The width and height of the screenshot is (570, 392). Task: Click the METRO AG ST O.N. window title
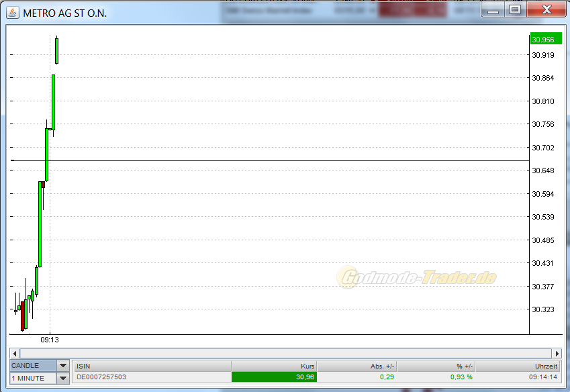point(64,13)
